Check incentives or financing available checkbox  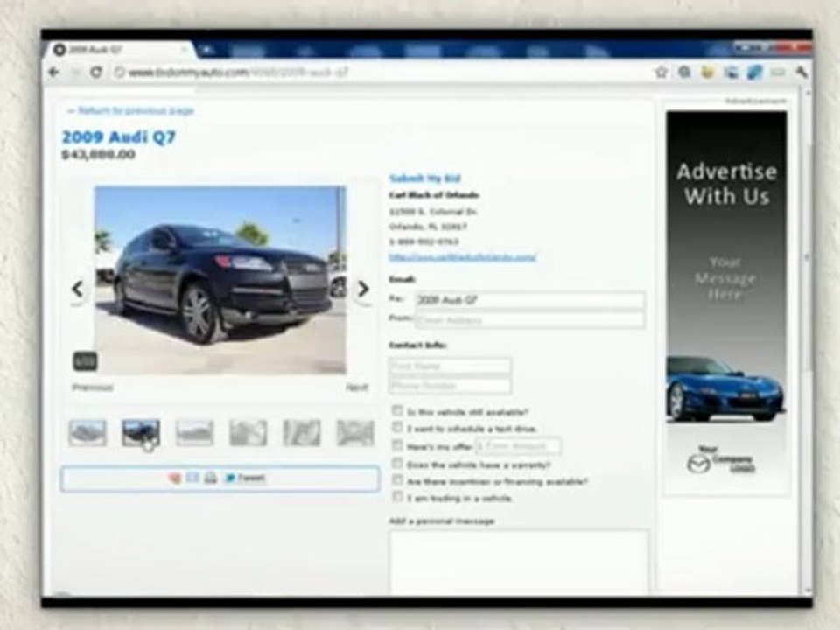coord(397,480)
